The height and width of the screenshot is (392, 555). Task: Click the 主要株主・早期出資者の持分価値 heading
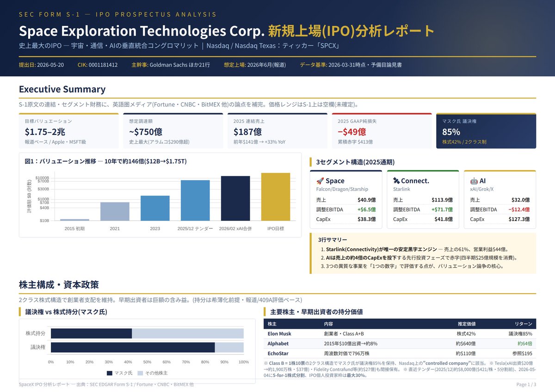[316, 312]
